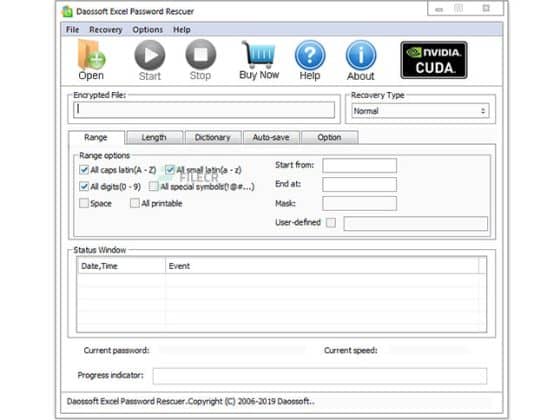
Task: Toggle All caps latin(A - Z) checkbox
Action: click(84, 170)
